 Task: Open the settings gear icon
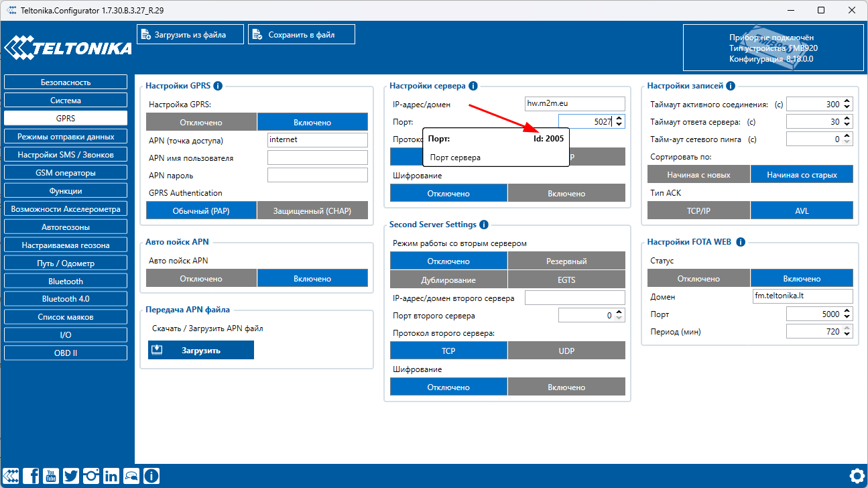tap(857, 476)
